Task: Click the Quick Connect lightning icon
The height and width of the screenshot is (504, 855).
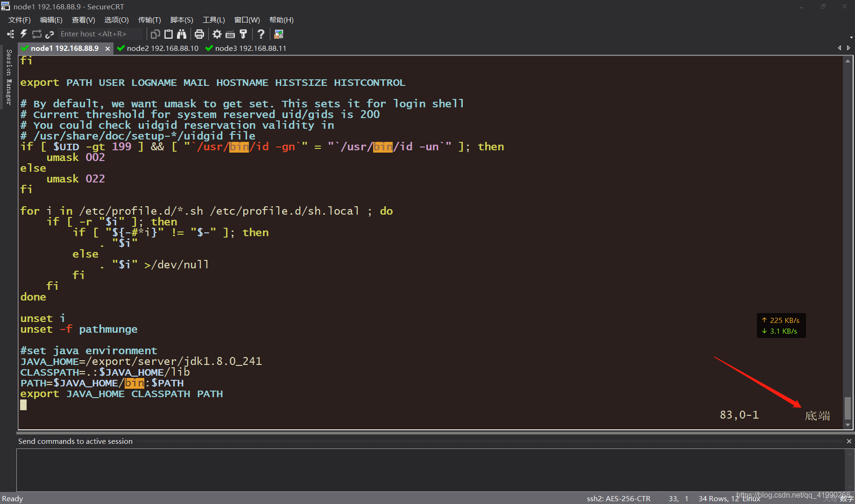Action: coord(23,34)
